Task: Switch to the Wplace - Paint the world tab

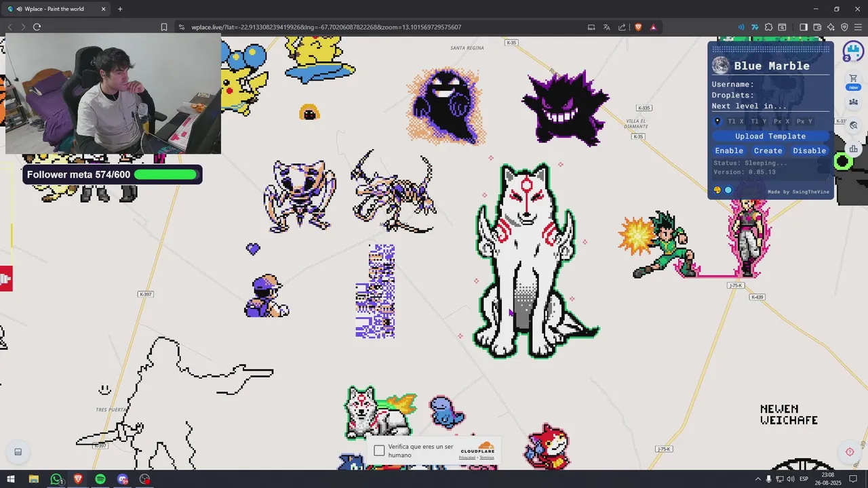Action: (x=57, y=9)
